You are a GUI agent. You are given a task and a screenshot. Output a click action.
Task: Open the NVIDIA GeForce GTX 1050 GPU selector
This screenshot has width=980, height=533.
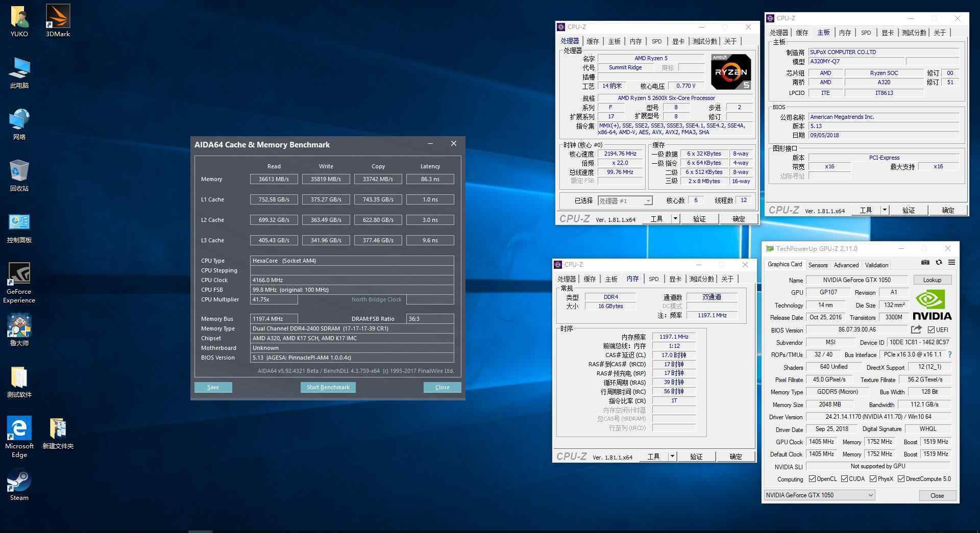coord(819,495)
